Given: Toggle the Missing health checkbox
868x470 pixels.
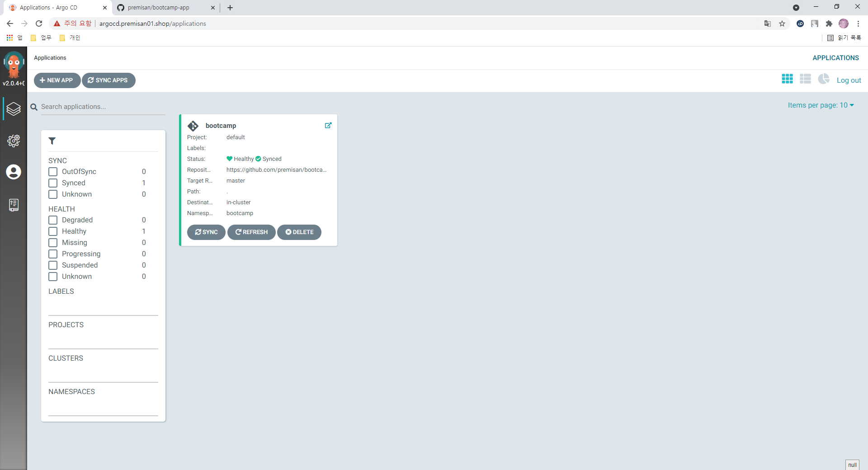Looking at the screenshot, I should tap(53, 243).
